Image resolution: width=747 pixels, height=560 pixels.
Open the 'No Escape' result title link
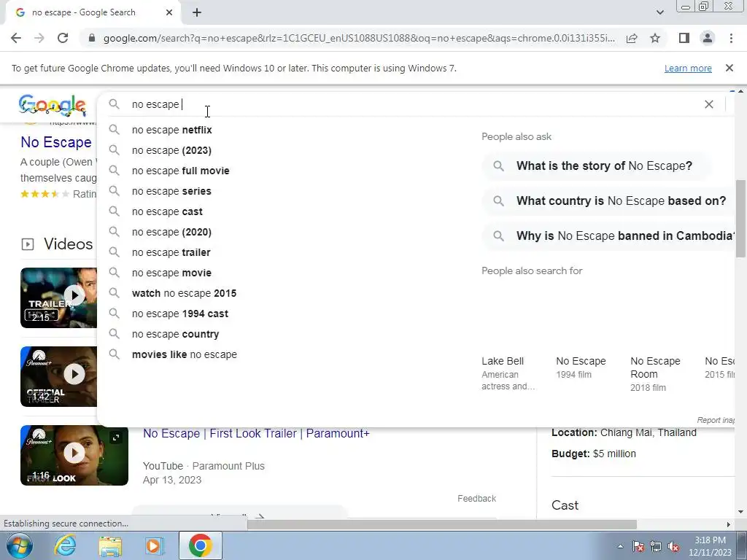[x=56, y=142]
